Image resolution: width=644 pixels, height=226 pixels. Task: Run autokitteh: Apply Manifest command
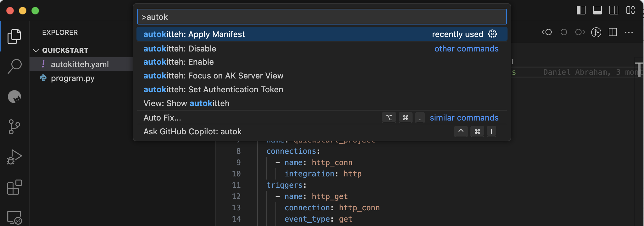(322, 34)
